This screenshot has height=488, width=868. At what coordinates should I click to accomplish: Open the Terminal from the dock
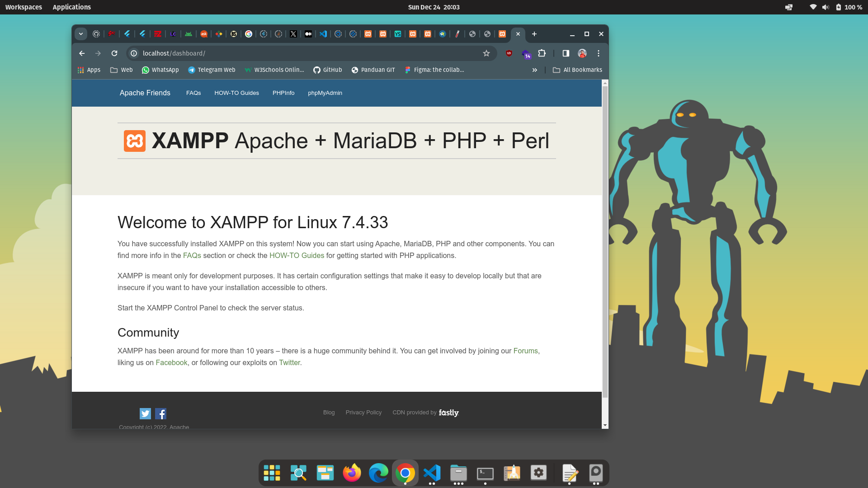[485, 473]
